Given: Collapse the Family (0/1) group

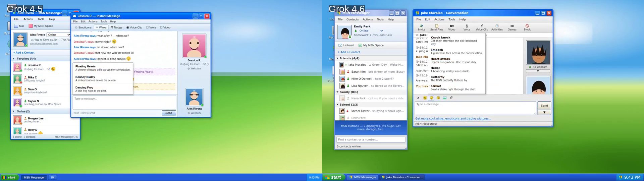Looking at the screenshot, I should point(338,92).
